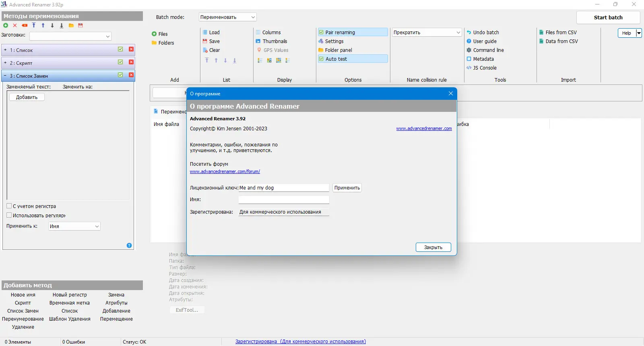Import Files from CSV
This screenshot has height=346, width=644.
click(558, 33)
